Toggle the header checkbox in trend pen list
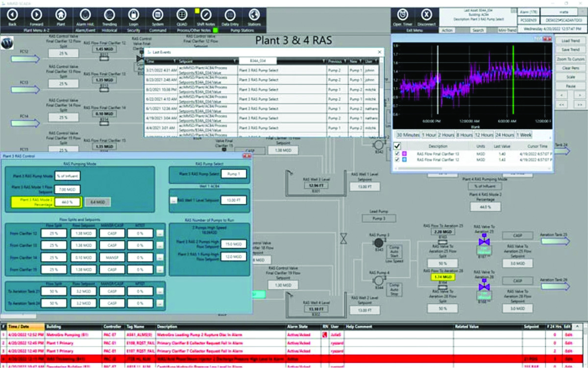Viewport: 588px width, 368px height. coord(398,146)
